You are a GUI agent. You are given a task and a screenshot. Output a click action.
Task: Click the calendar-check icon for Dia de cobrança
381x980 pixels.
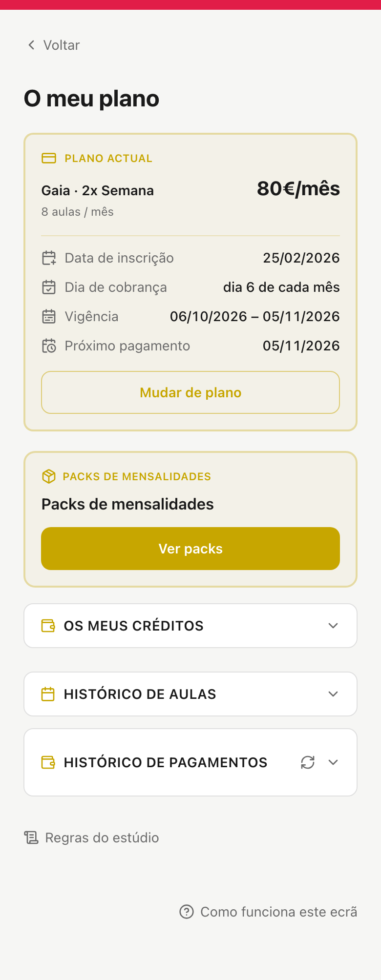pyautogui.click(x=49, y=287)
